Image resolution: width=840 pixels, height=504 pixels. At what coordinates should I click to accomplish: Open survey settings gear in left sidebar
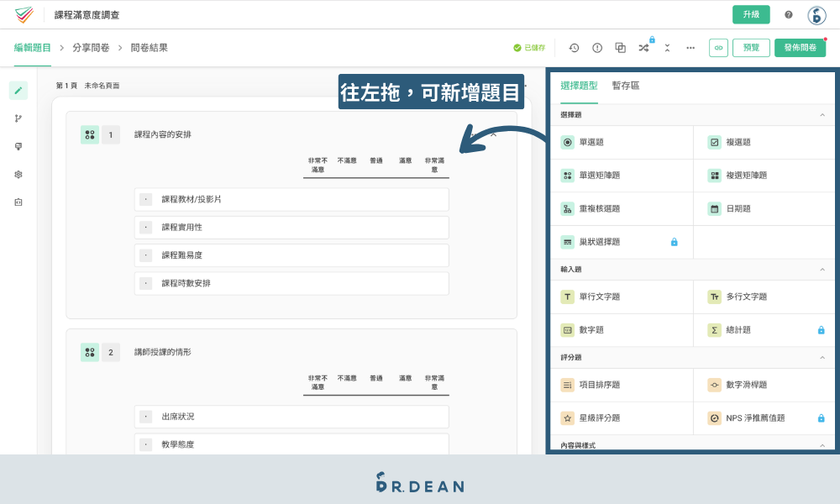18,174
